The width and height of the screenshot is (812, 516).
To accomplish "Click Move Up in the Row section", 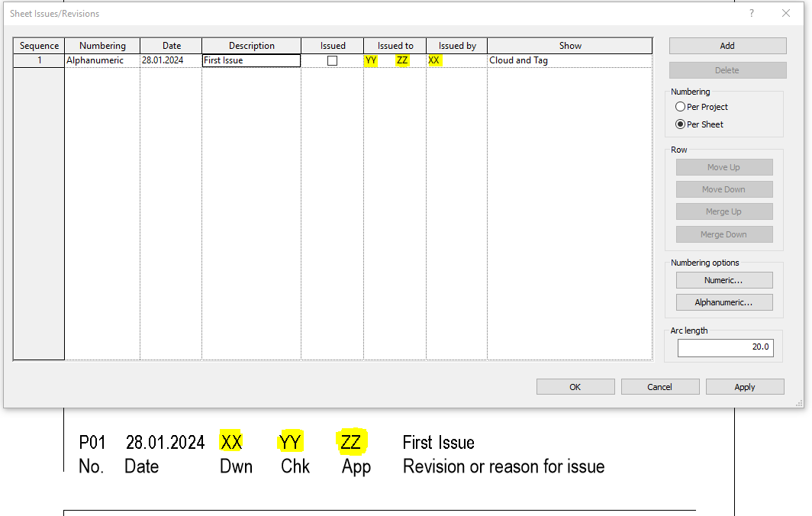I will click(x=723, y=166).
